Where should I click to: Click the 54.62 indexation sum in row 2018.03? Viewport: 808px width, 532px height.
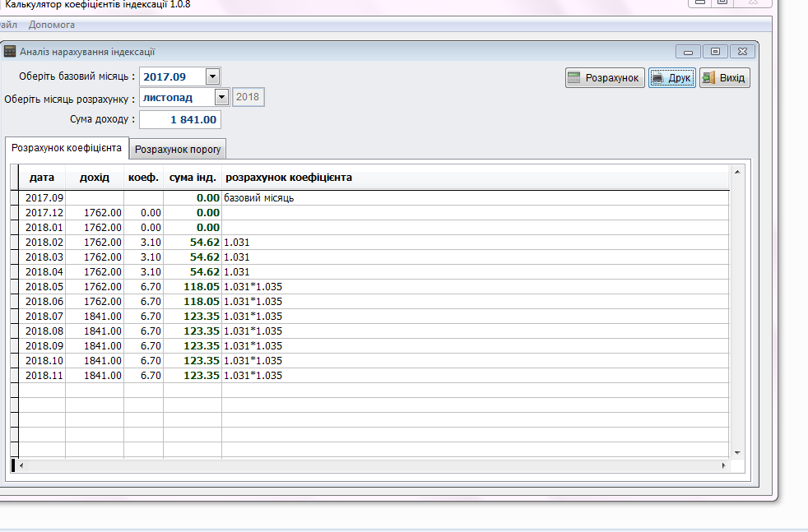click(193, 257)
